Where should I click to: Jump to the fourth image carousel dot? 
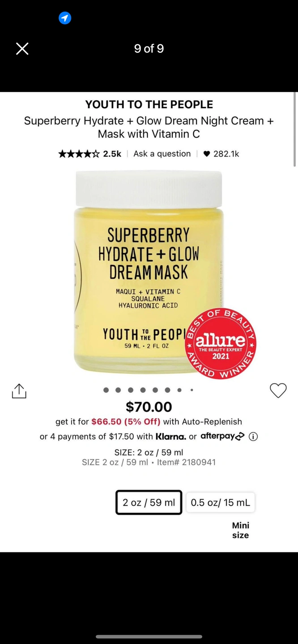[x=143, y=390]
